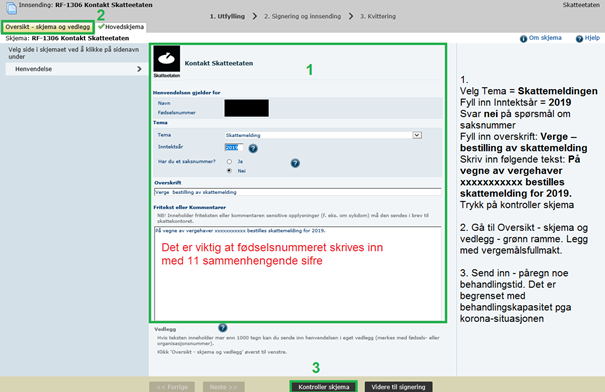Image resolution: width=605 pixels, height=392 pixels.
Task: Click the info icon before Om skjema
Action: pos(523,39)
